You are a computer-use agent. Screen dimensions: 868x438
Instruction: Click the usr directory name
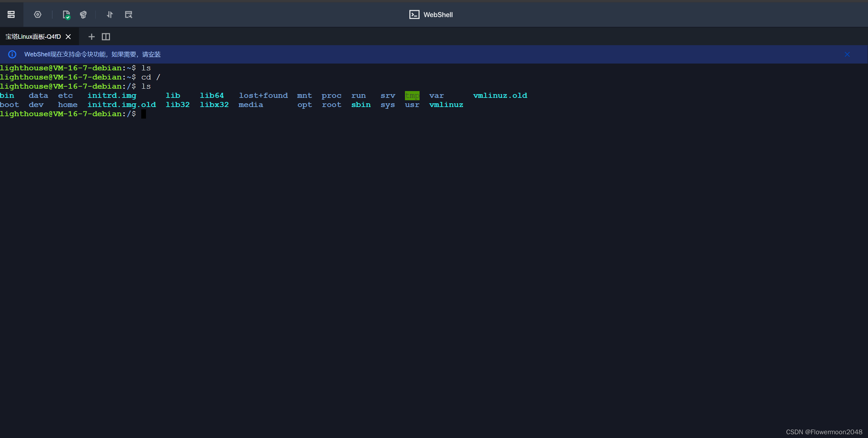click(x=412, y=105)
